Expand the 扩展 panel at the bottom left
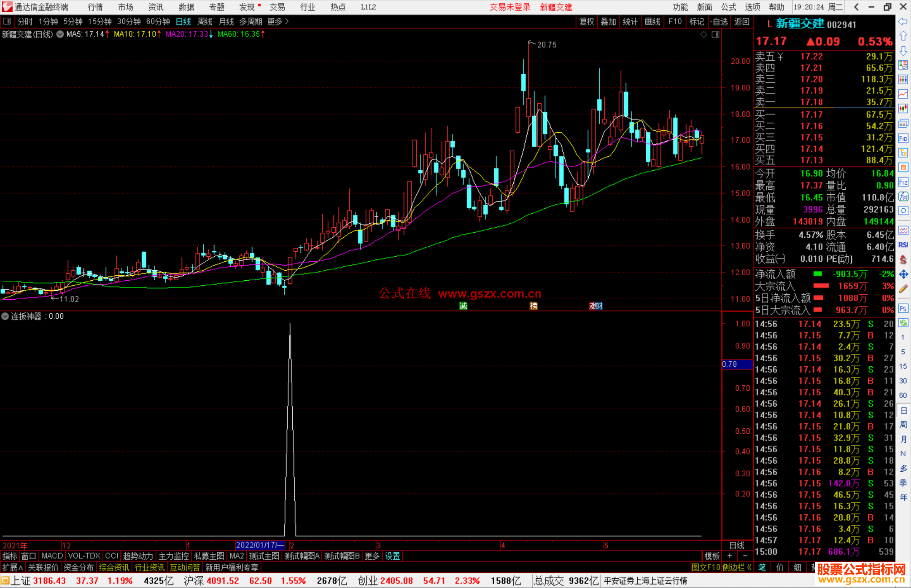Screen dimensions: 911x588 [13, 567]
